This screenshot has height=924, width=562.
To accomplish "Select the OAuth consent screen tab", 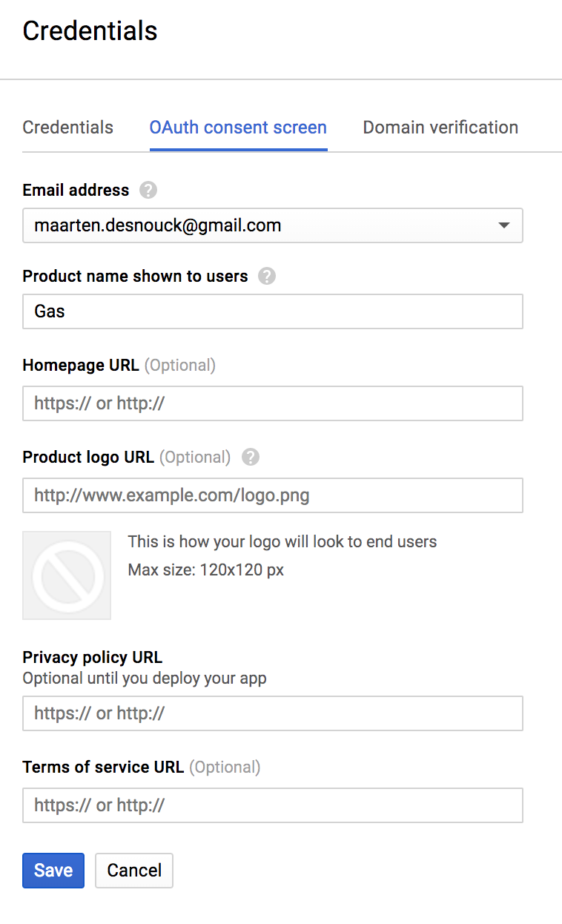I will coord(238,128).
